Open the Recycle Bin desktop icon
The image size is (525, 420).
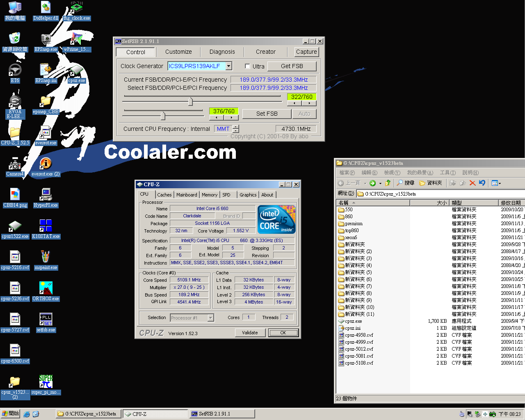click(x=15, y=42)
